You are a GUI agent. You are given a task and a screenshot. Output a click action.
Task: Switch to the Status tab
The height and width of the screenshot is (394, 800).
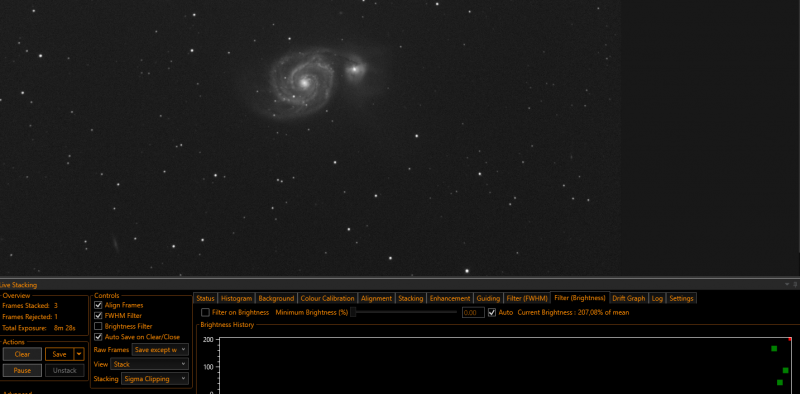click(205, 299)
